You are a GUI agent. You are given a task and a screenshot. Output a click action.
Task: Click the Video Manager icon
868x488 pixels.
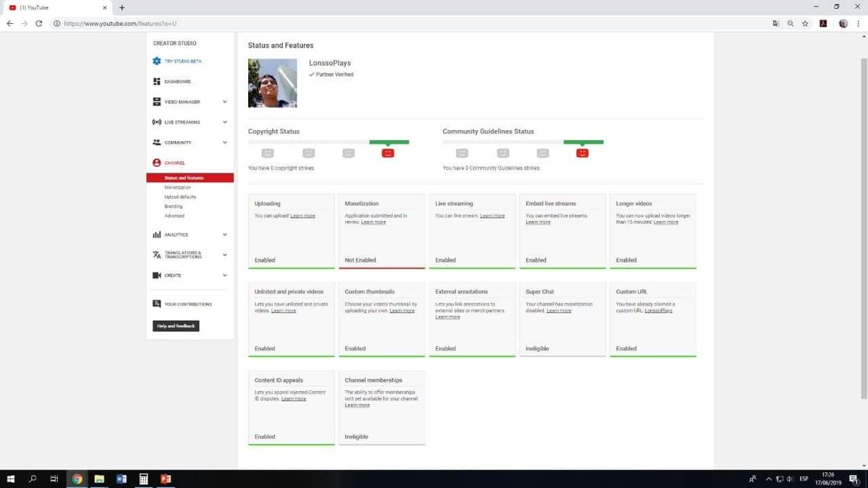(x=157, y=102)
